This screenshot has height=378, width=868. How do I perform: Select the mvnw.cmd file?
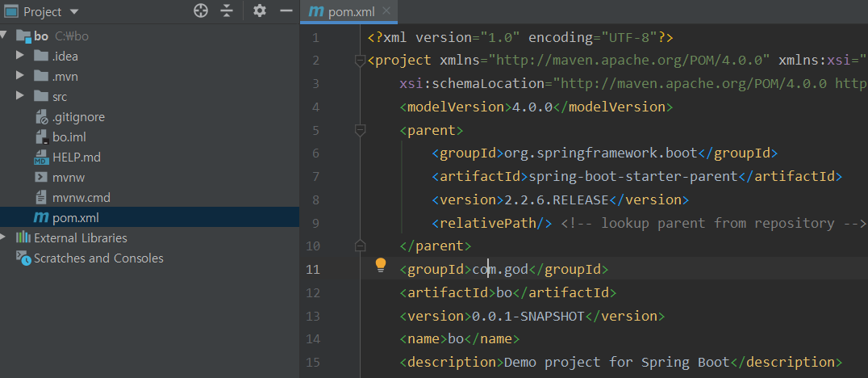point(81,197)
